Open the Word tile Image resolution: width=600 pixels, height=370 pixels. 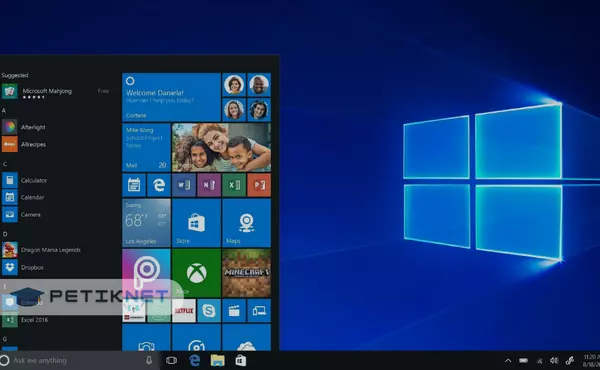184,185
